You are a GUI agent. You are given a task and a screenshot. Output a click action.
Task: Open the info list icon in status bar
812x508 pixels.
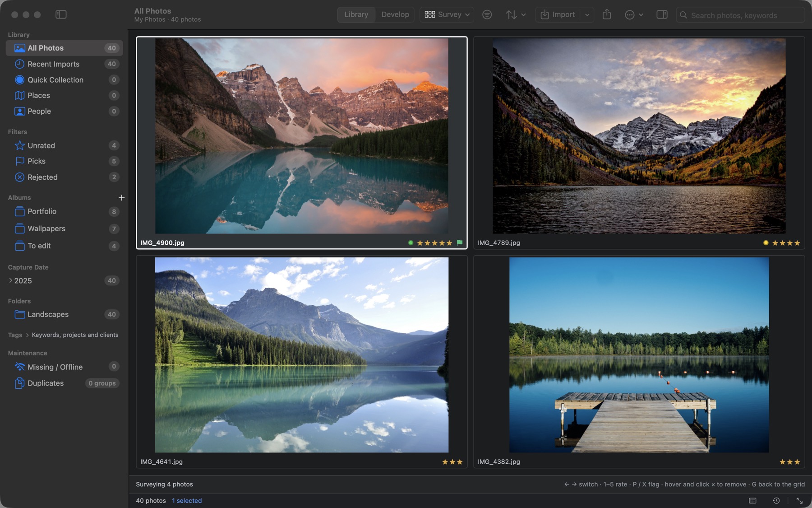752,500
